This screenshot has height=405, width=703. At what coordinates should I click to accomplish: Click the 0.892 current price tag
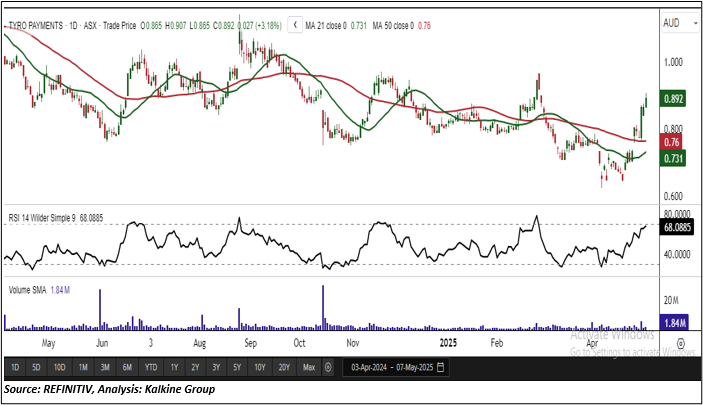point(673,99)
